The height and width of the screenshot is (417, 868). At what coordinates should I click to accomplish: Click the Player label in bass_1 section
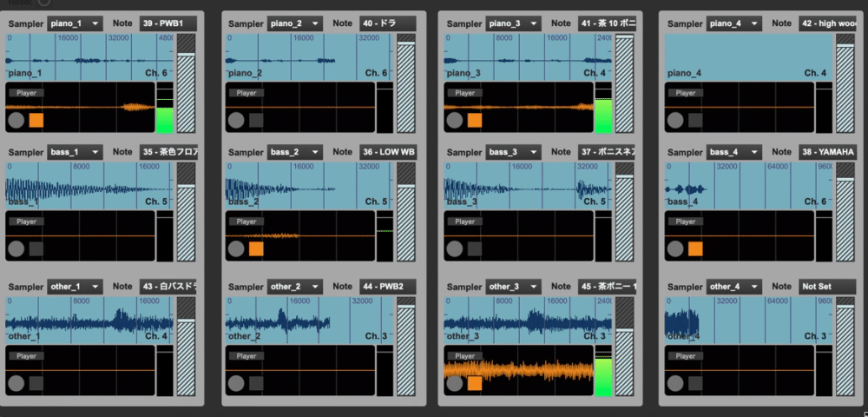coord(26,222)
